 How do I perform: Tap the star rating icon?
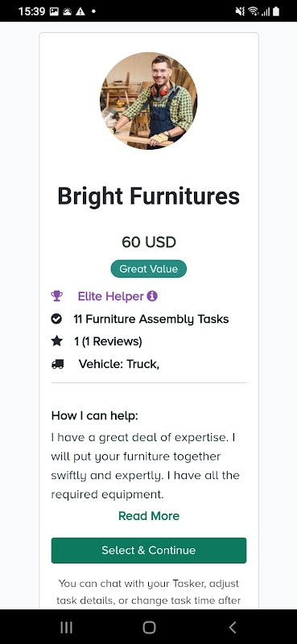56,341
